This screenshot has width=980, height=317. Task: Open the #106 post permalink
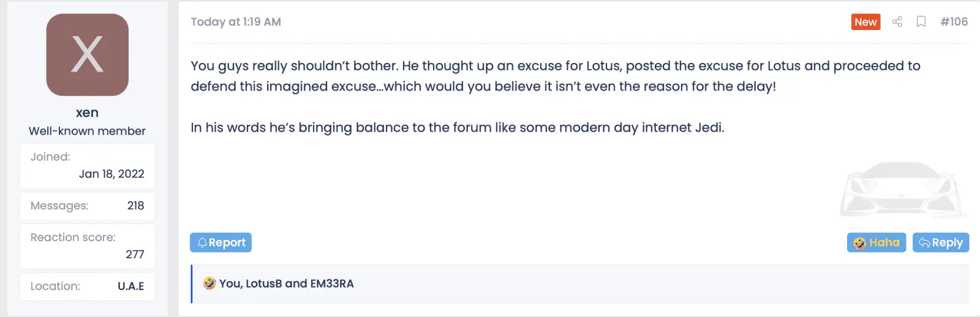(x=954, y=22)
